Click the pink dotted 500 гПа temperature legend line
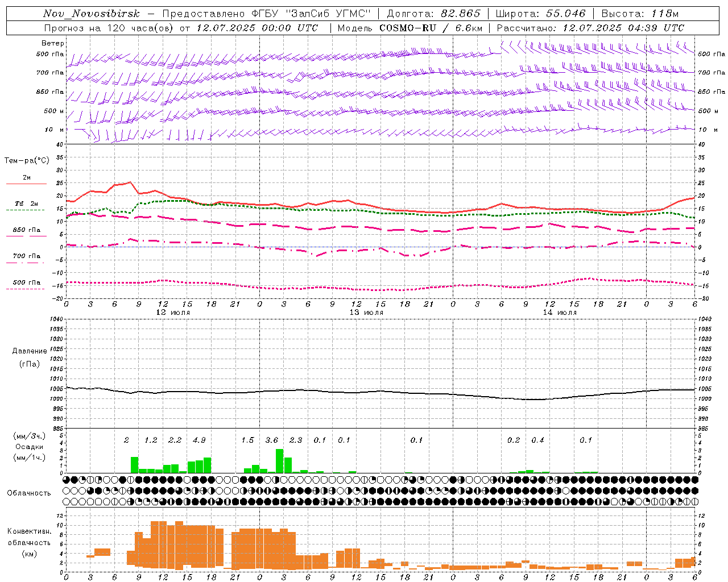Image resolution: width=728 pixels, height=582 pixels. click(x=25, y=289)
